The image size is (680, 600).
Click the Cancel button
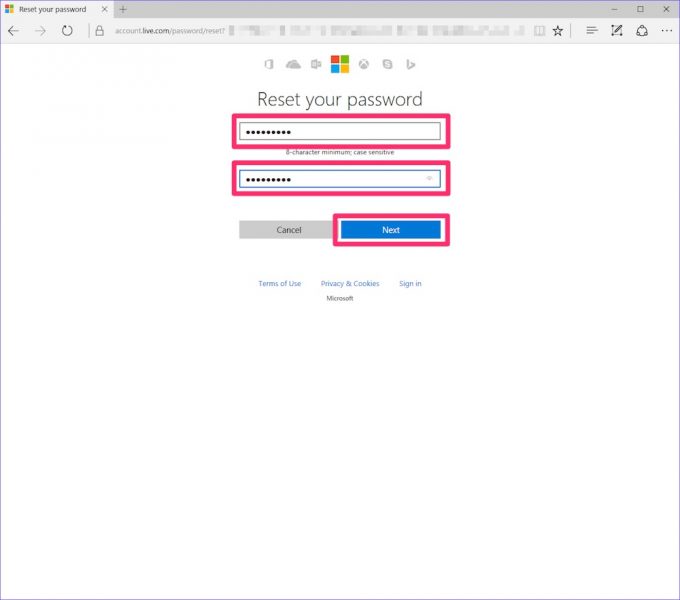[289, 230]
